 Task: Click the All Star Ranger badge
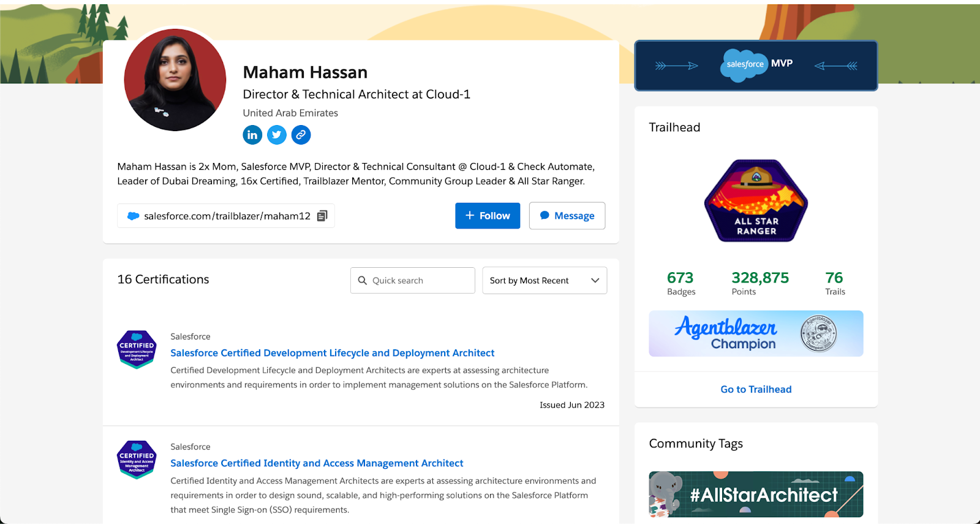pos(756,201)
